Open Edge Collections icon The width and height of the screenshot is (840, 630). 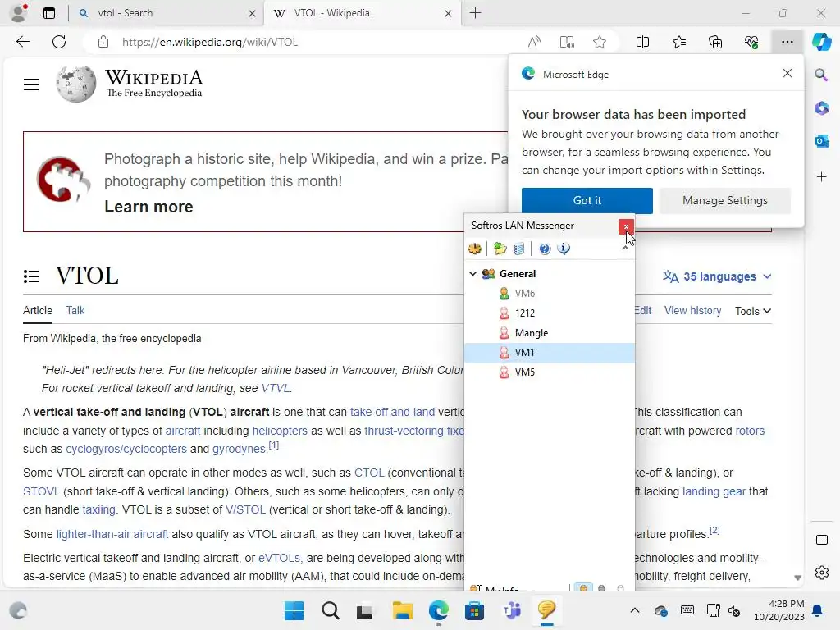pos(715,42)
